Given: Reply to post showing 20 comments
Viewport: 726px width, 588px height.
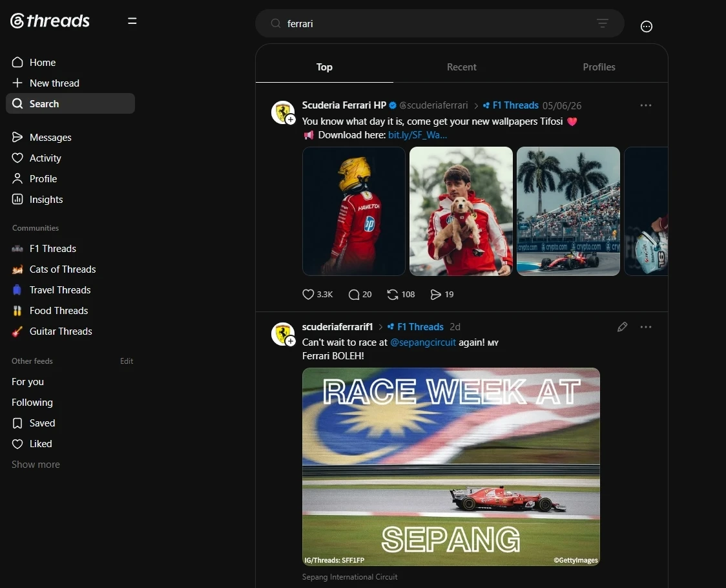Looking at the screenshot, I should [360, 294].
